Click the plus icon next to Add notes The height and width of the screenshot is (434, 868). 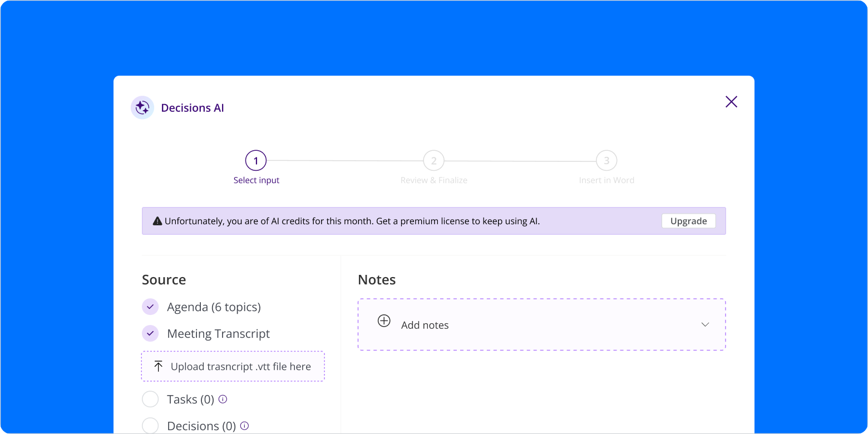click(x=384, y=321)
